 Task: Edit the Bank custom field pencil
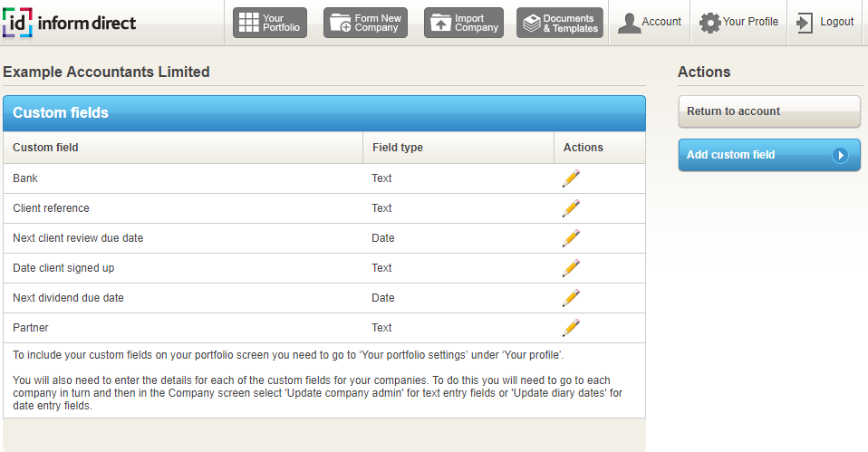(571, 178)
